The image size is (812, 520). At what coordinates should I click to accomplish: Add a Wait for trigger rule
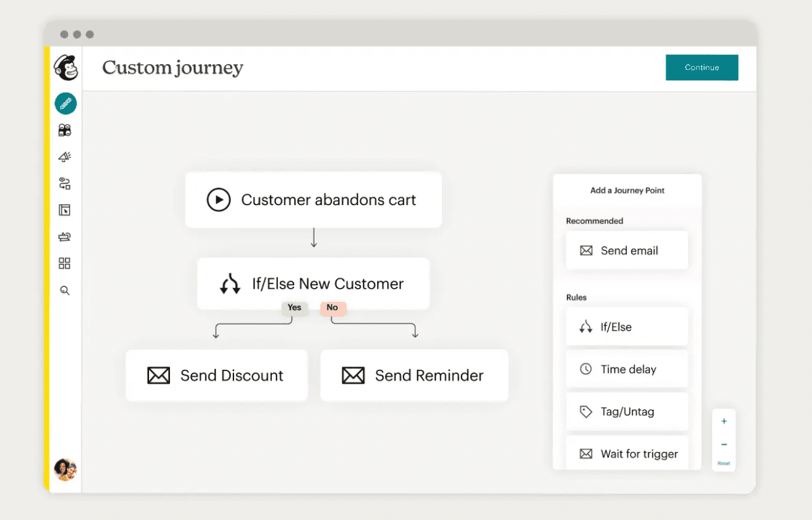[x=627, y=453]
